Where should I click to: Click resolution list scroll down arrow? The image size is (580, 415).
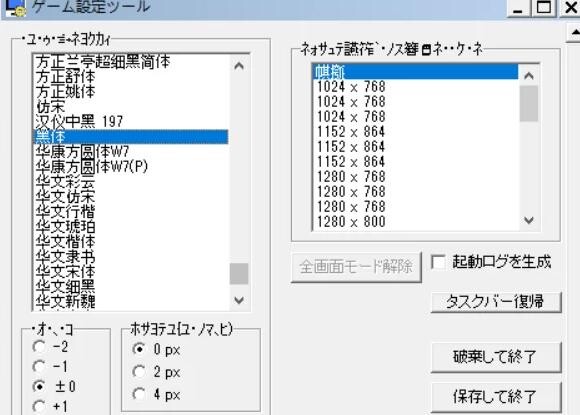coord(529,220)
